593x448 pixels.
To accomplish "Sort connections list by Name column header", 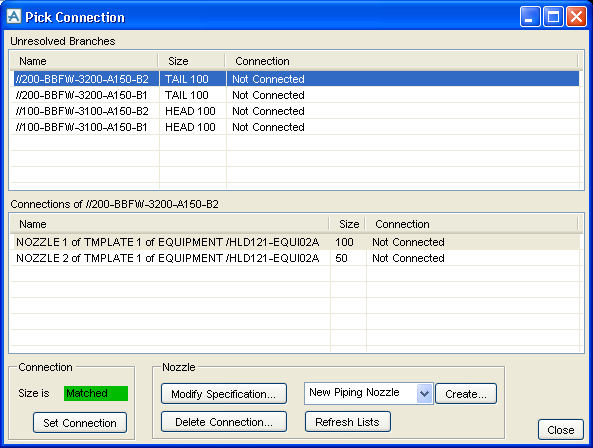I will (169, 224).
